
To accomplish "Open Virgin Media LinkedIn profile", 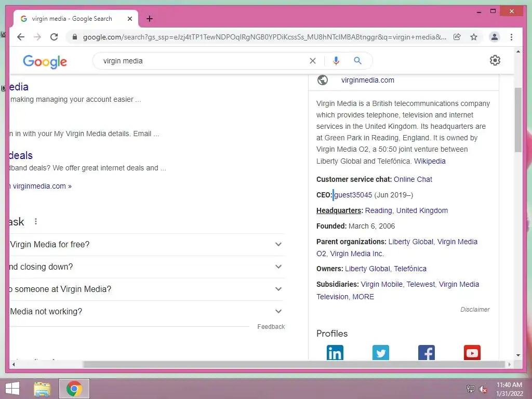I will pos(335,352).
